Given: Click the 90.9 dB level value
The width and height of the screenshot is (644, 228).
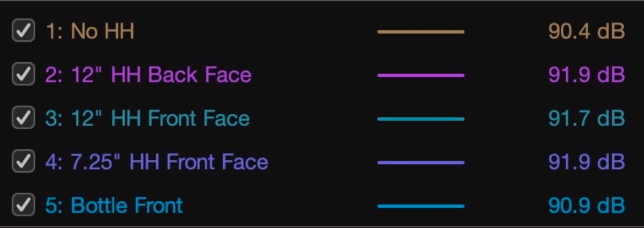Looking at the screenshot, I should (x=586, y=205).
